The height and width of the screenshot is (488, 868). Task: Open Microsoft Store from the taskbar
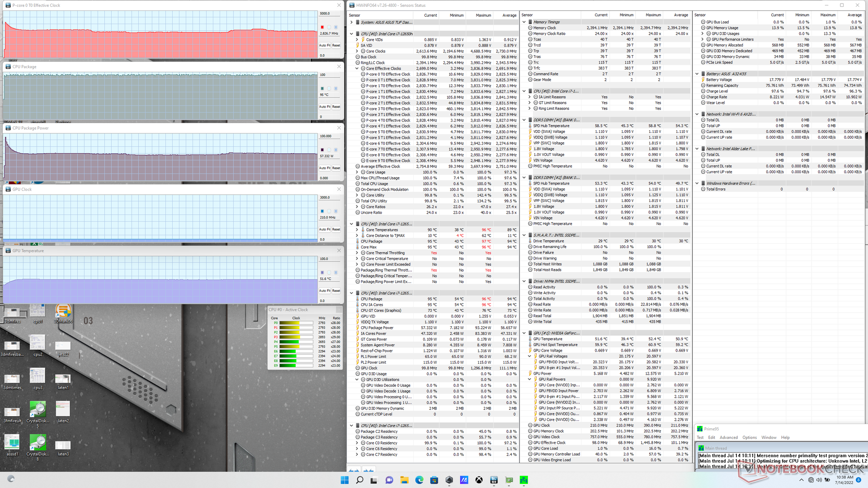[x=434, y=480]
